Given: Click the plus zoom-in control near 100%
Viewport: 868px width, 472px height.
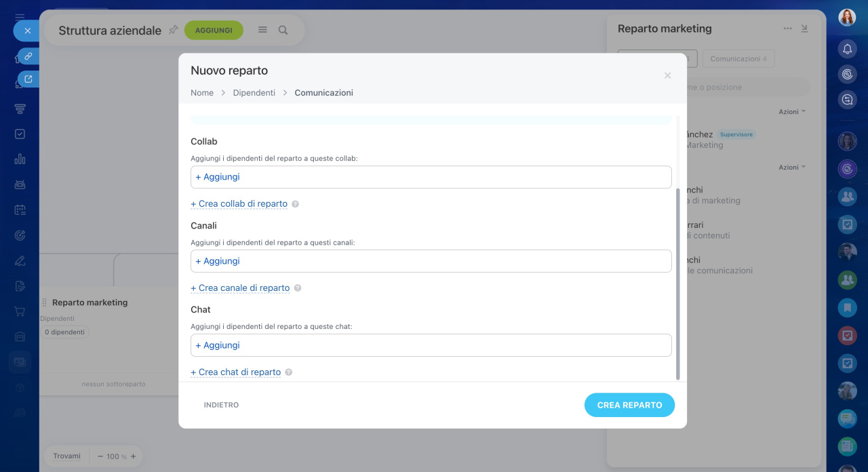Looking at the screenshot, I should click(x=133, y=456).
